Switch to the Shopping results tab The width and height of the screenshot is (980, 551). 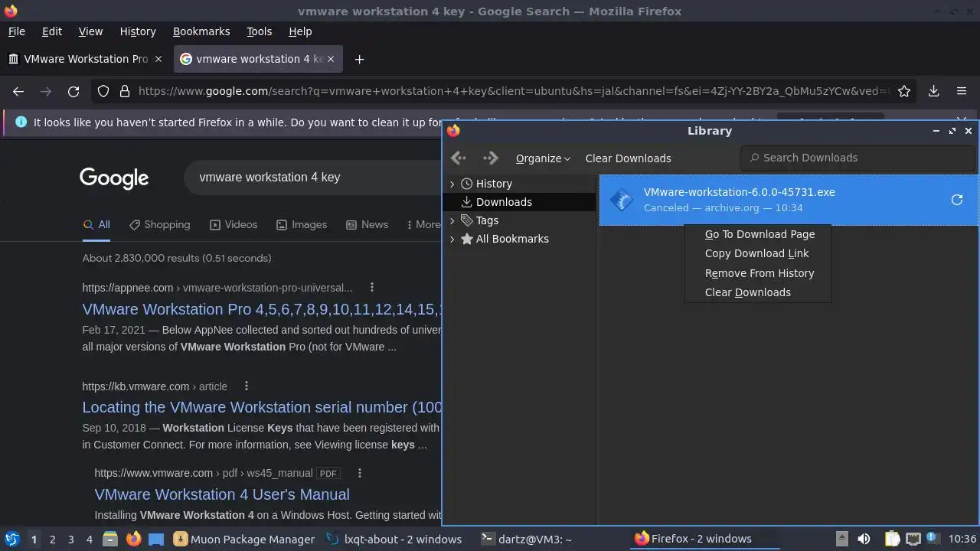click(x=159, y=224)
